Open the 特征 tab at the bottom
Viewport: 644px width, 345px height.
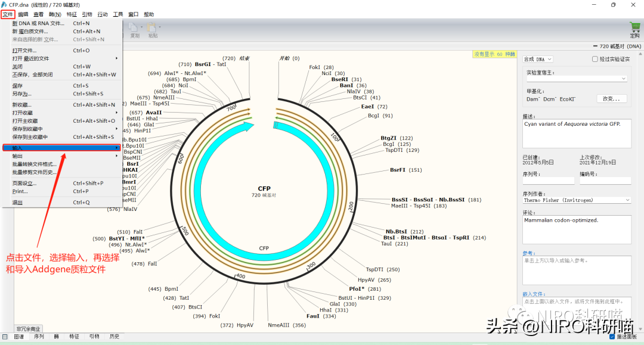[x=74, y=337]
